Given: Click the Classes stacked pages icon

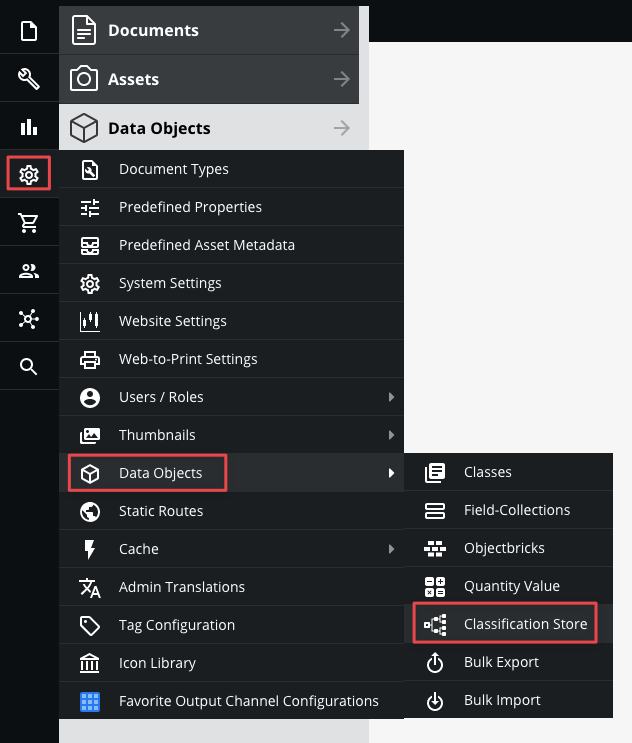Looking at the screenshot, I should 434,472.
